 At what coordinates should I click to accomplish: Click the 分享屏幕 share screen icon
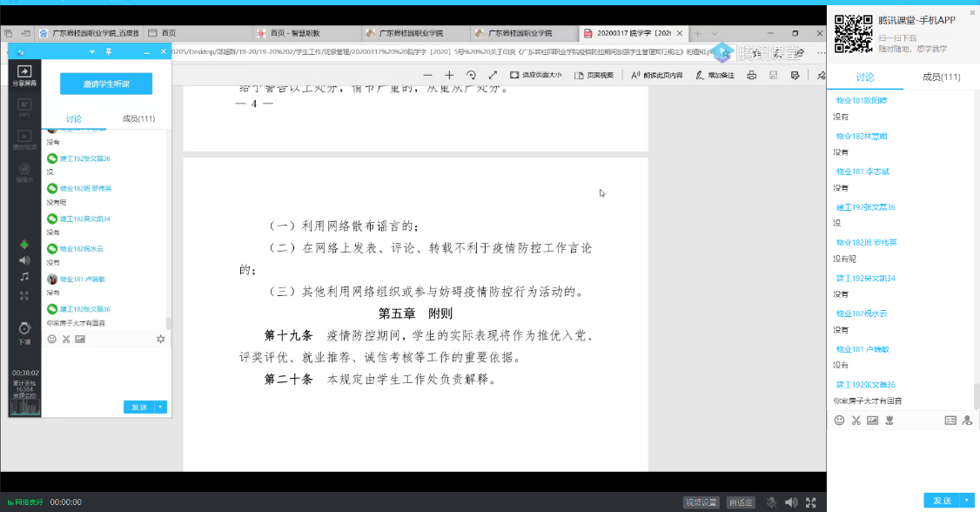pos(24,75)
